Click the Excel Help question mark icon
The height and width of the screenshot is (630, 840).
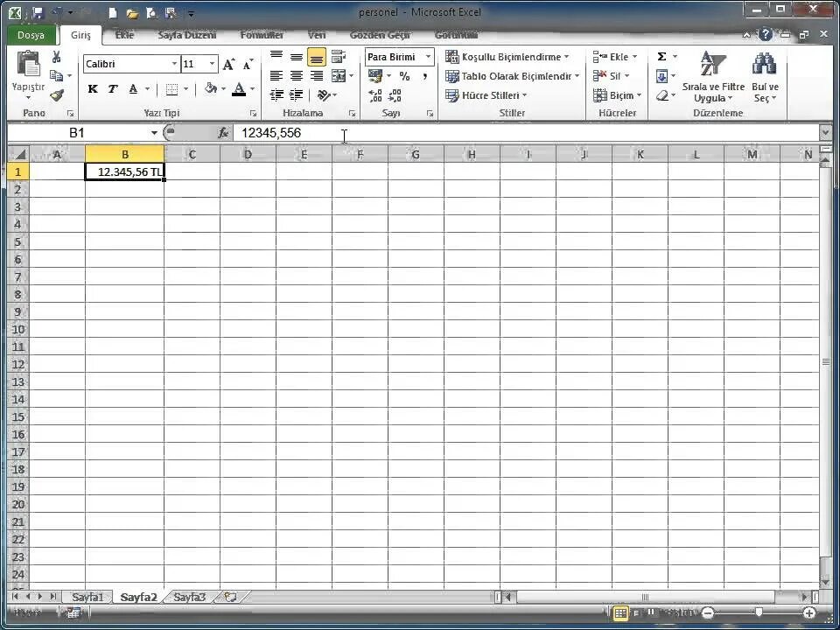pyautogui.click(x=766, y=35)
